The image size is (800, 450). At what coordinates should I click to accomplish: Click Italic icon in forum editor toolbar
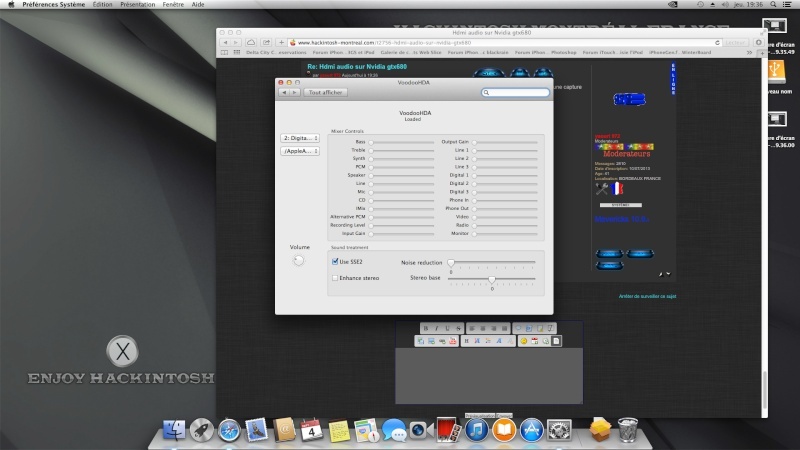click(436, 328)
